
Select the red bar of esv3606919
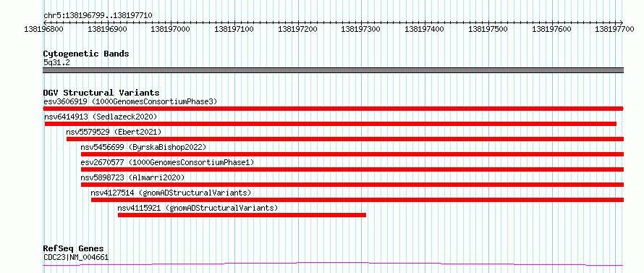pos(333,108)
